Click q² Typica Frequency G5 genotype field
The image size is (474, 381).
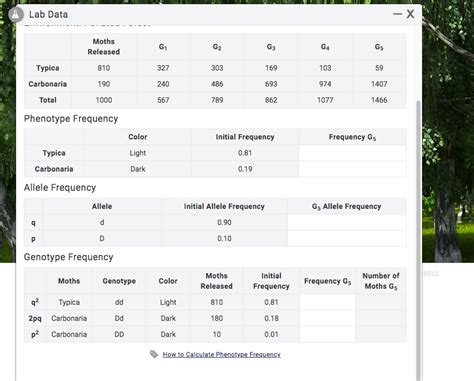coord(328,302)
